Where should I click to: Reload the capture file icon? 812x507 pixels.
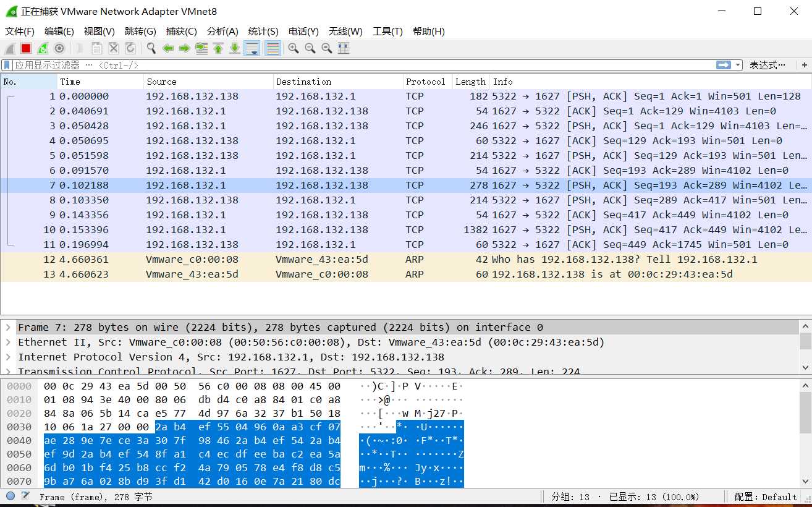tap(130, 48)
